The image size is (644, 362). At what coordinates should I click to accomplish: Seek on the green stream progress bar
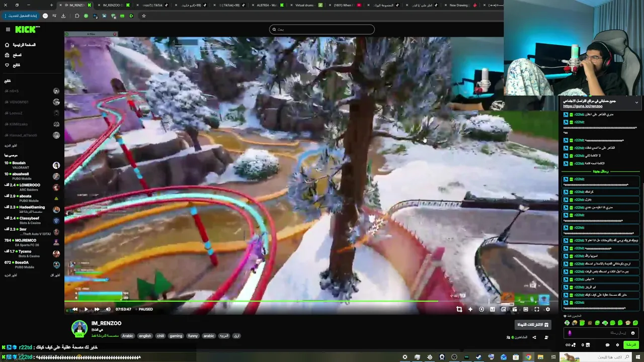[x=311, y=301]
